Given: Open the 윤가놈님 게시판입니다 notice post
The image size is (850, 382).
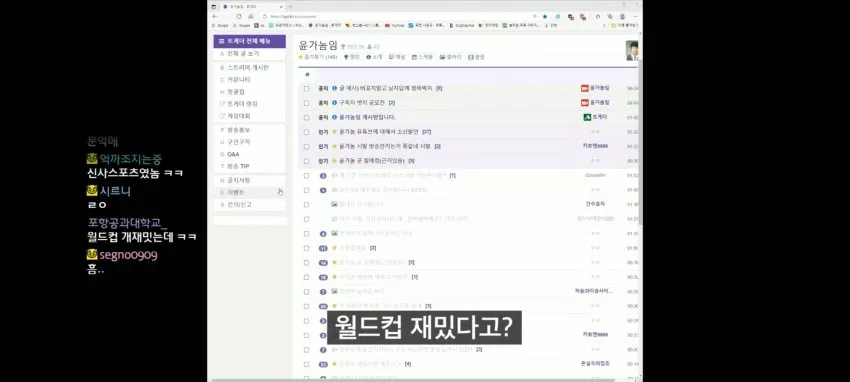Looking at the screenshot, I should click(x=368, y=118).
